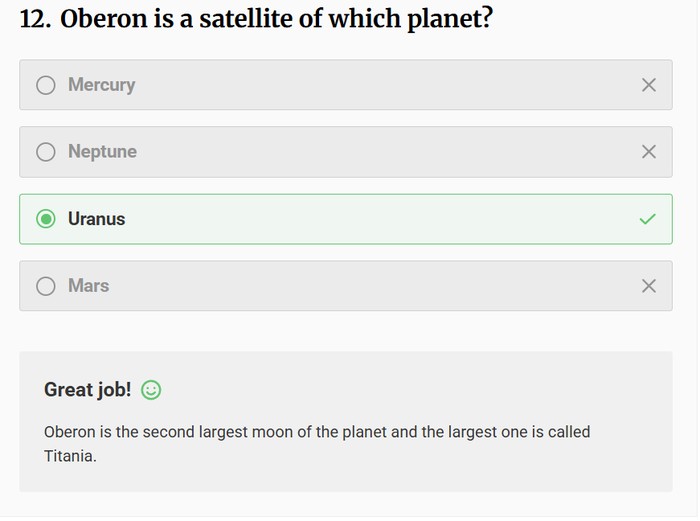Click the green smiley face icon
Viewport: 700px width, 521px height.
coord(151,390)
